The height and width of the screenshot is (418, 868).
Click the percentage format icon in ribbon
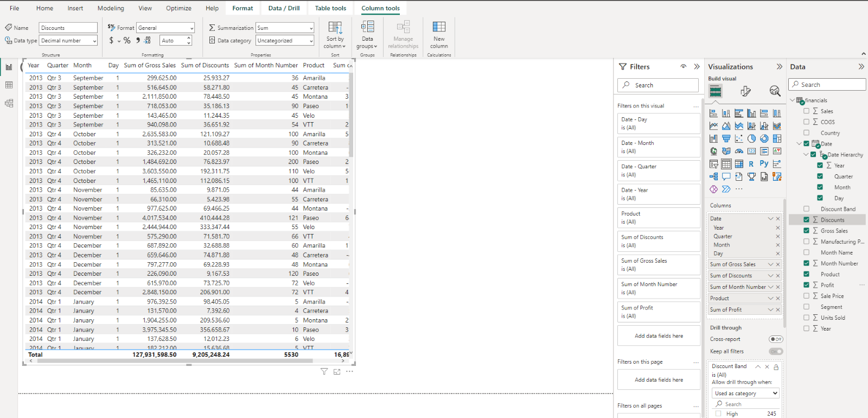(127, 41)
